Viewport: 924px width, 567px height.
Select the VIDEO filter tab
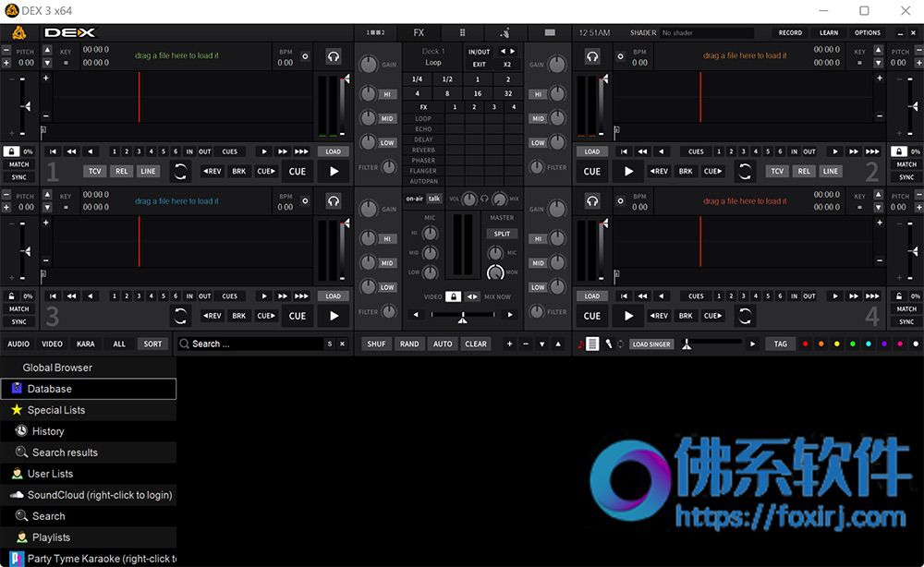click(52, 344)
